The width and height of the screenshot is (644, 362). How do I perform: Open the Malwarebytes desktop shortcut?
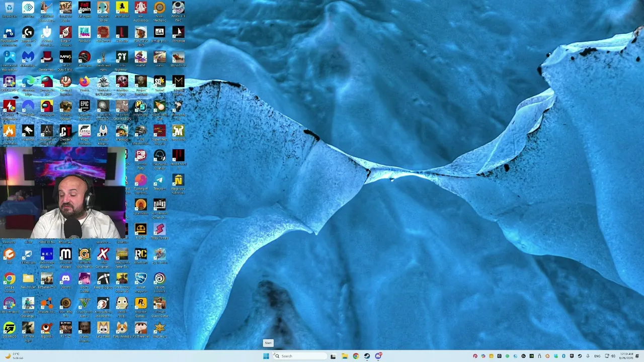(x=28, y=60)
